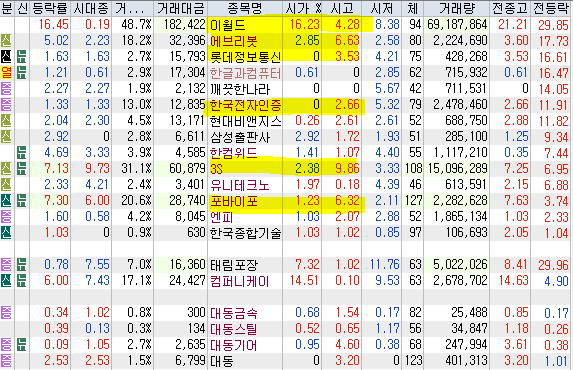Sort by the 거래대금 column header
573x370 pixels.
pos(181,8)
